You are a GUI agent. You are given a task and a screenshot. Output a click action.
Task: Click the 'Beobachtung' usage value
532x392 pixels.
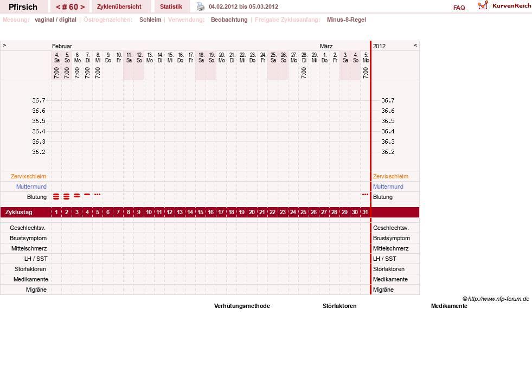[x=229, y=20]
